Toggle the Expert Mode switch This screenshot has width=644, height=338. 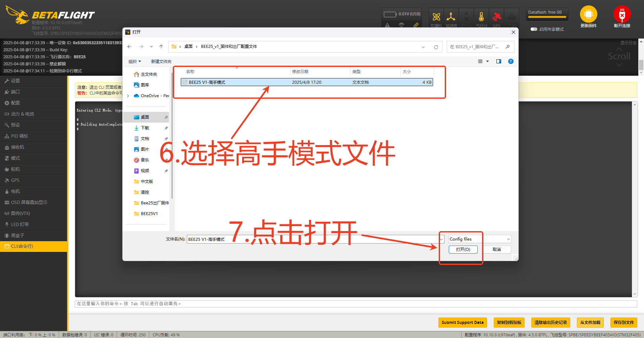(534, 29)
